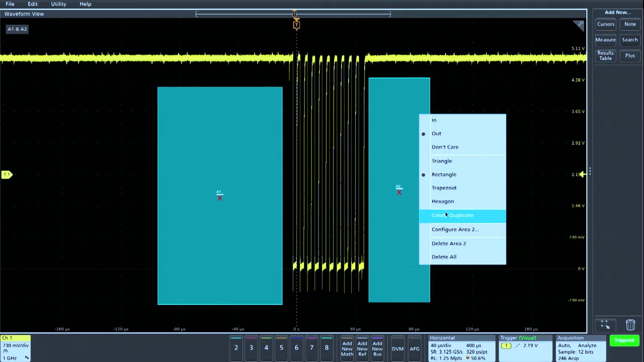Click the -80 µs time axis label

click(179, 329)
